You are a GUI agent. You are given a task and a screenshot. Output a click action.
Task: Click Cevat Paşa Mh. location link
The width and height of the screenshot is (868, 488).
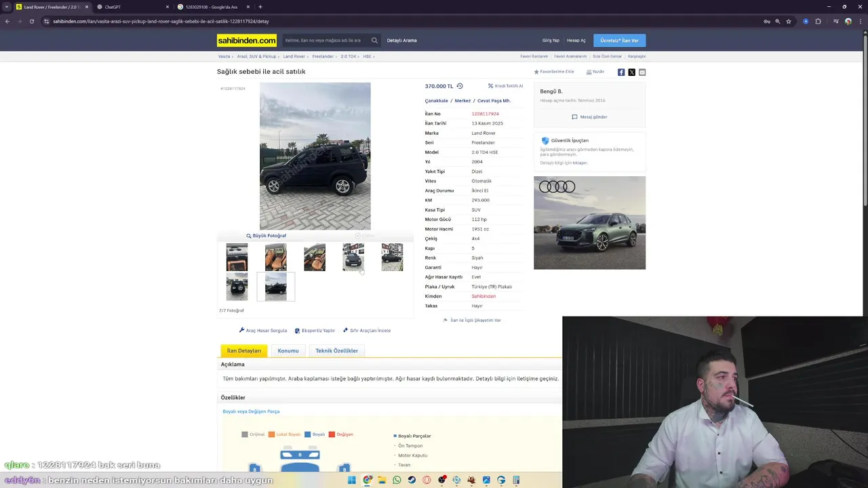[x=494, y=100]
